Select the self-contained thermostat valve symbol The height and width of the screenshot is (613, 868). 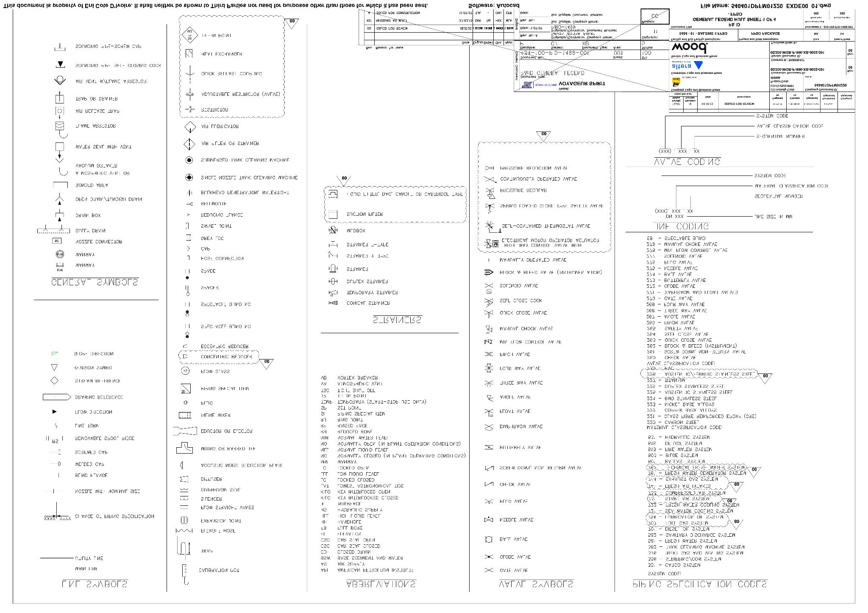(492, 227)
